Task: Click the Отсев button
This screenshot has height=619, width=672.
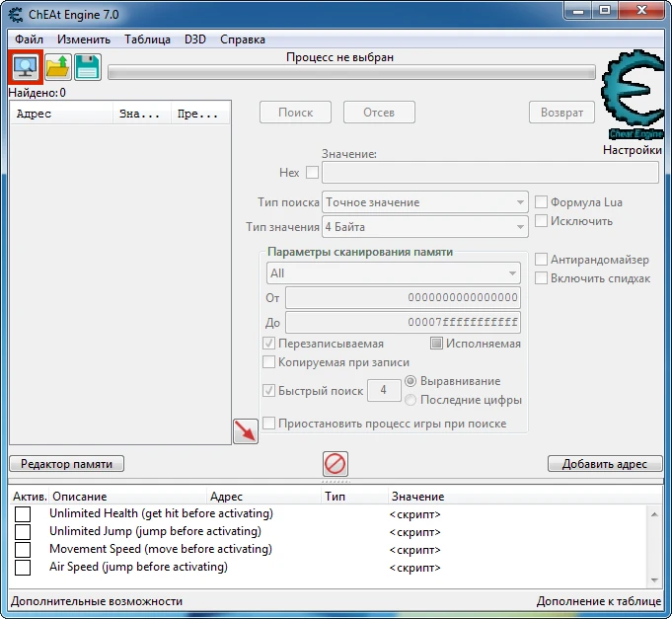Action: pos(379,113)
